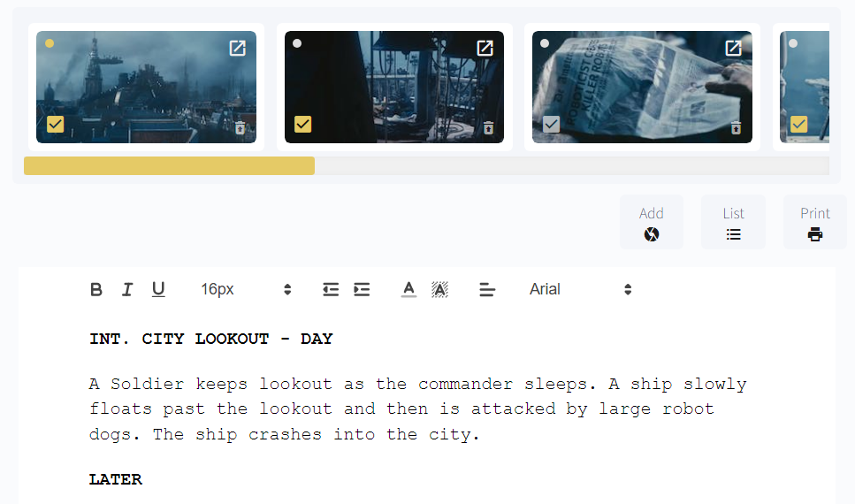This screenshot has height=504, width=855.
Task: Open the Arial font family dropdown
Action: click(580, 290)
